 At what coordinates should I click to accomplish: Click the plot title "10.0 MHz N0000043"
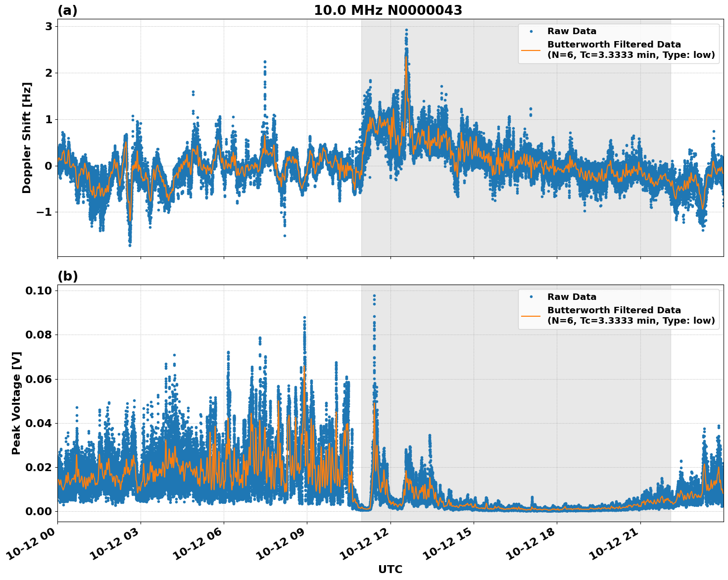pos(388,10)
